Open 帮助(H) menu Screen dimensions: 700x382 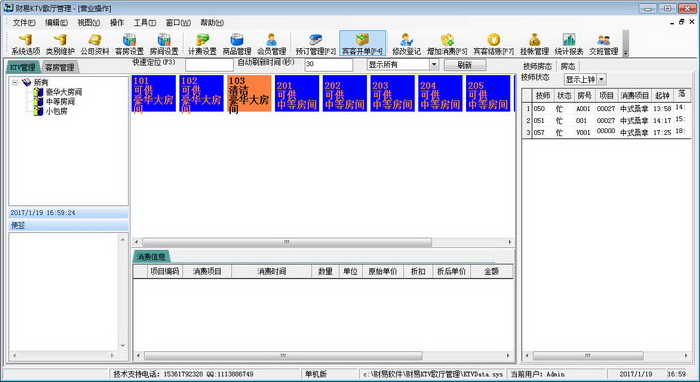pyautogui.click(x=212, y=23)
